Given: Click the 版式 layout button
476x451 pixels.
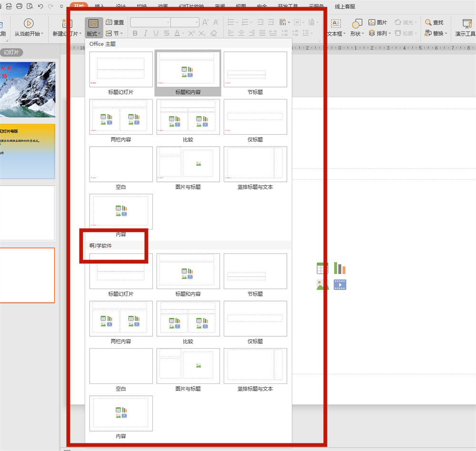Looking at the screenshot, I should coord(93,27).
